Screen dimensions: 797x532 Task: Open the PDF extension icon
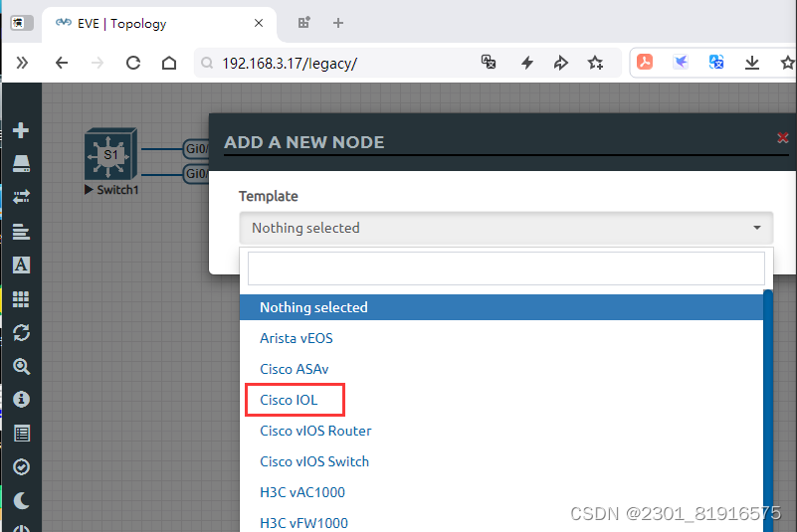(x=645, y=62)
